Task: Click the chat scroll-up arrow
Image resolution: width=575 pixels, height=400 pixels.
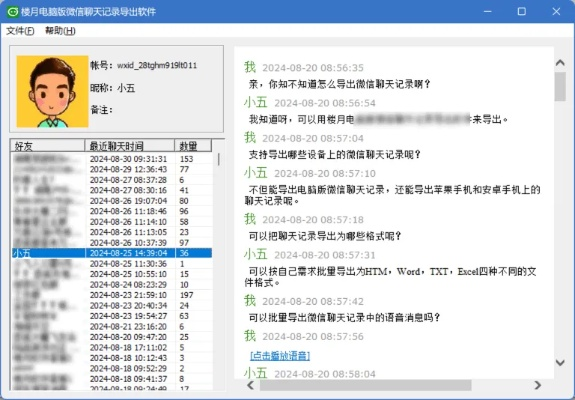Action: [560, 63]
